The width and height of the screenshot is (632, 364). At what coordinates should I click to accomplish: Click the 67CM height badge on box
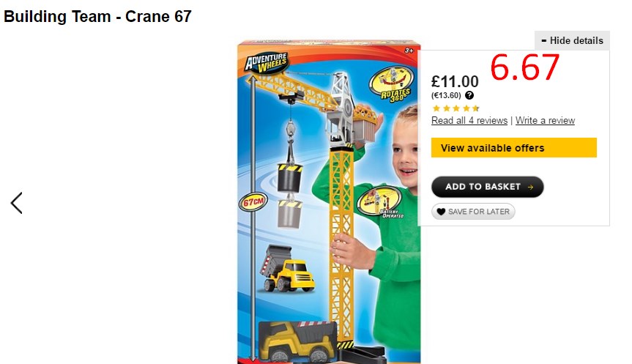253,201
